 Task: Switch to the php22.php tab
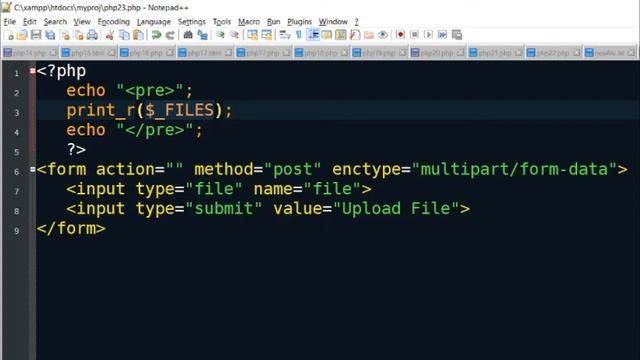553,53
